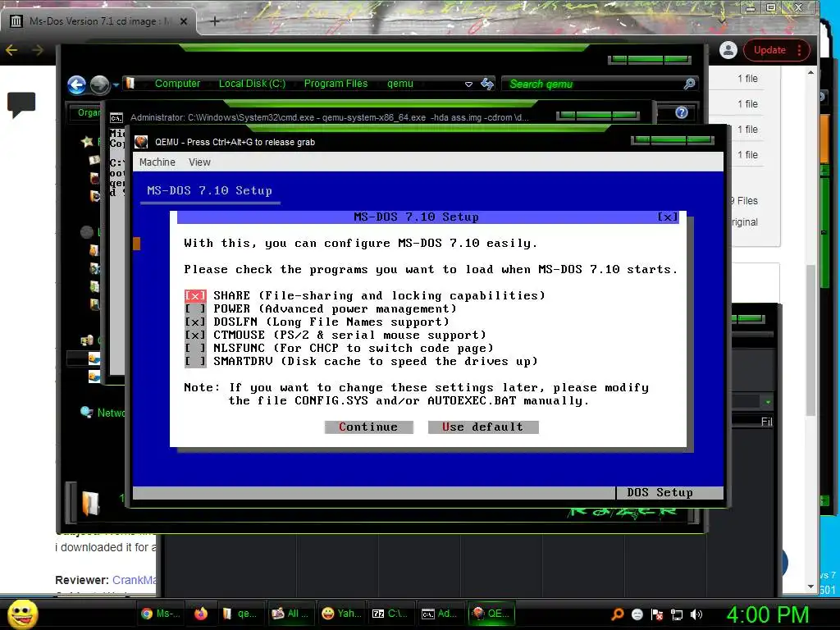
Task: Switch to 7-Zip C:\... taskbar item
Action: (x=390, y=614)
